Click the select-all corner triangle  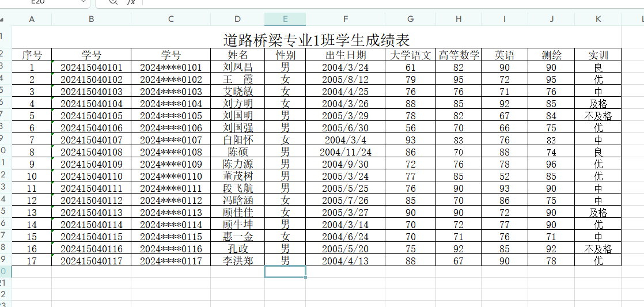2,19
